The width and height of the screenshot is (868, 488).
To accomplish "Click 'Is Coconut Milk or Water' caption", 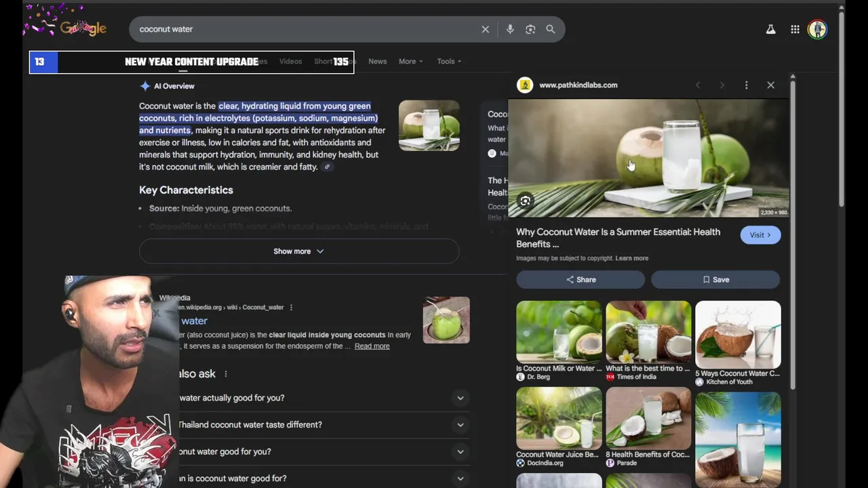I will click(x=559, y=369).
